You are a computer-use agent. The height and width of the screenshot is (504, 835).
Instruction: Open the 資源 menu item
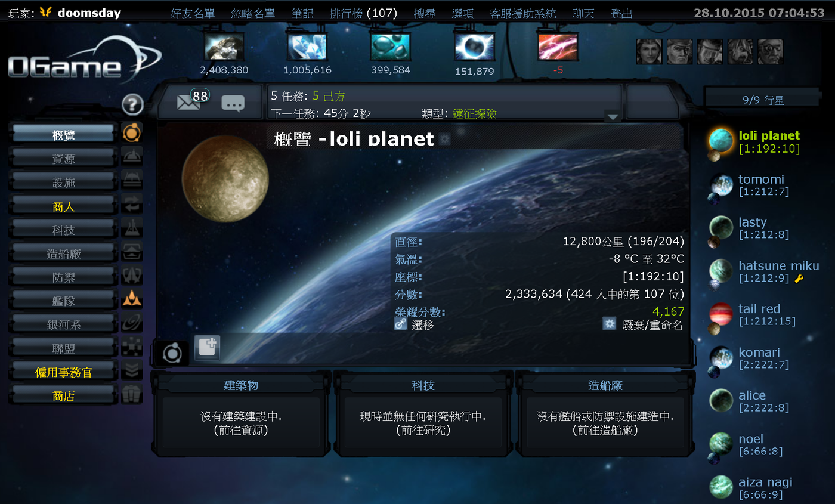63,159
